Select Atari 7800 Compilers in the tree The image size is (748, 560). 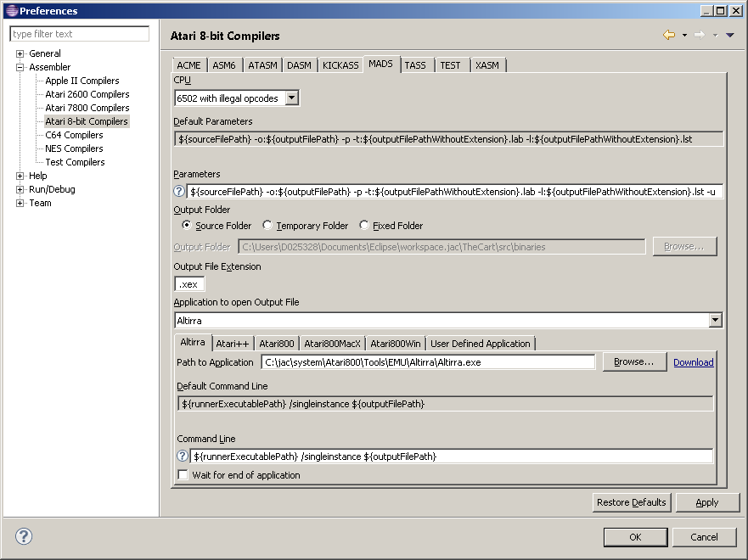(x=87, y=108)
